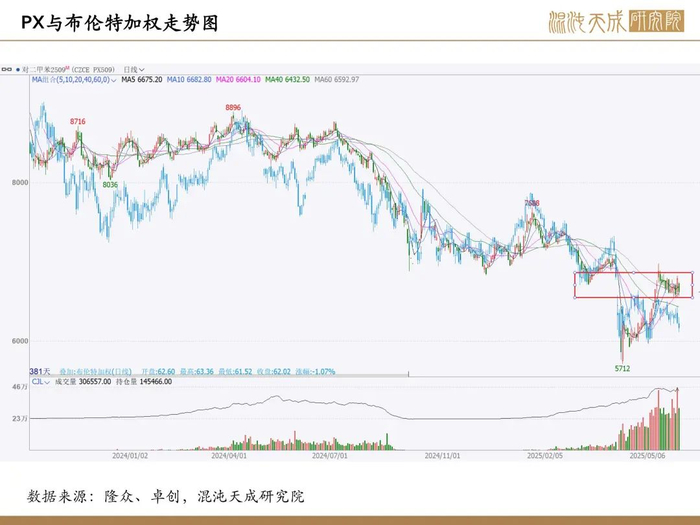Screen dimensions: 700x525
Task: Click the 381天 day-count label
Action: tap(40, 371)
